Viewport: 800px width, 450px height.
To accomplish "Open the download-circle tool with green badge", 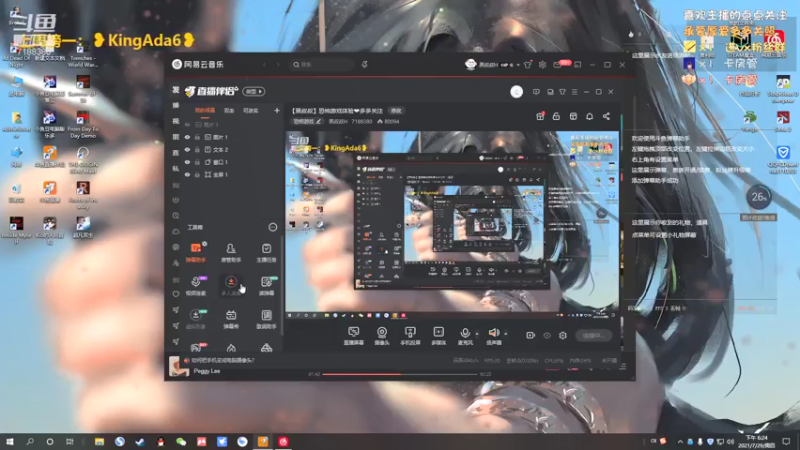I will pyautogui.click(x=196, y=319).
